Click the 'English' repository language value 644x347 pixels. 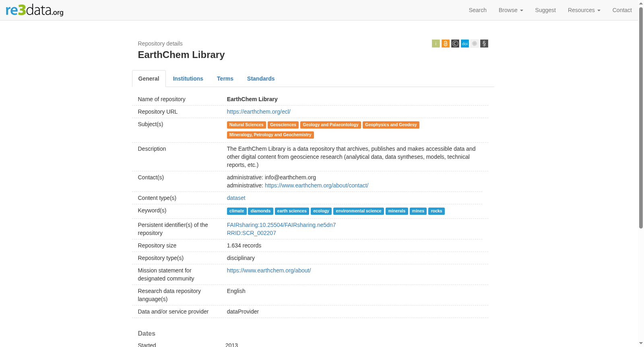pos(236,291)
